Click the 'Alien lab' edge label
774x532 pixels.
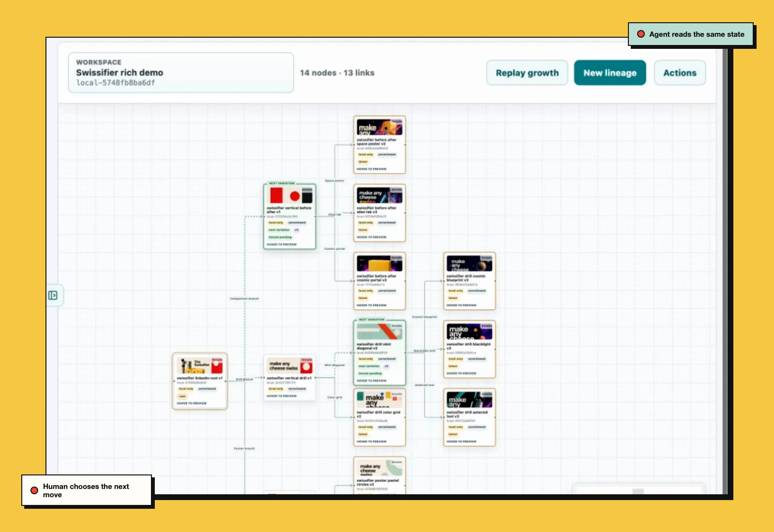pos(335,215)
